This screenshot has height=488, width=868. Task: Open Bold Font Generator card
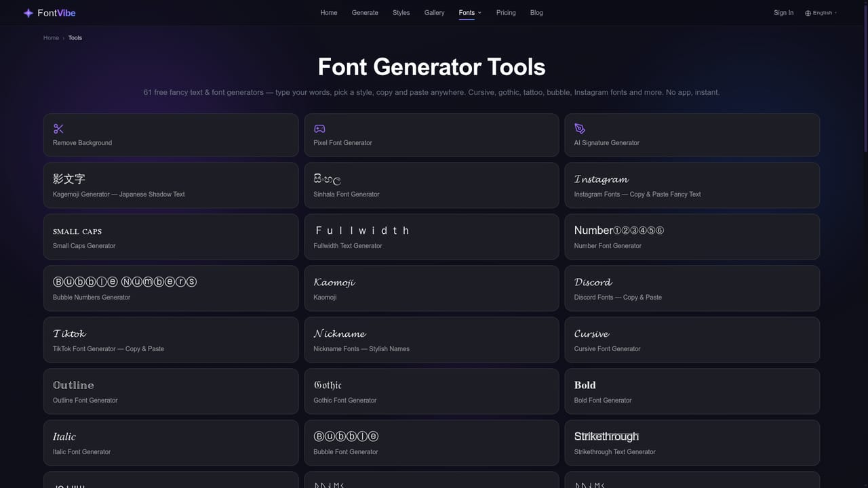[x=692, y=392]
